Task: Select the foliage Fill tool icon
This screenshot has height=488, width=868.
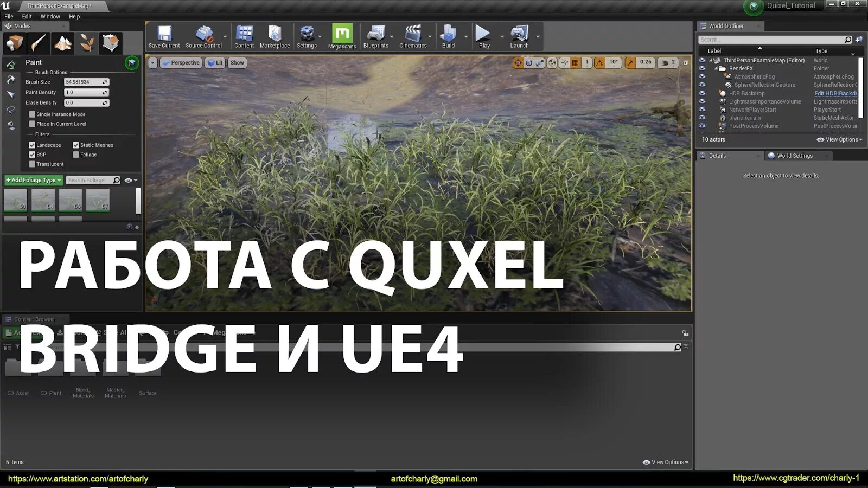Action: (11, 125)
